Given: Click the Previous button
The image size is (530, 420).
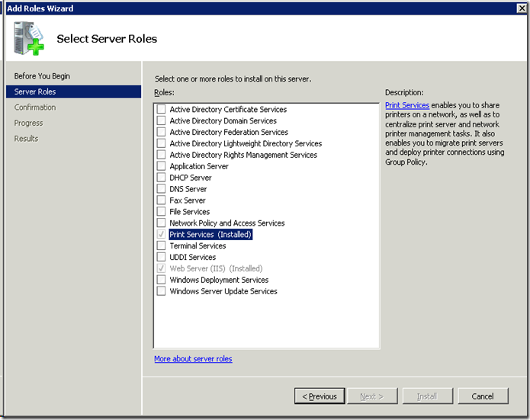Looking at the screenshot, I should (x=319, y=396).
